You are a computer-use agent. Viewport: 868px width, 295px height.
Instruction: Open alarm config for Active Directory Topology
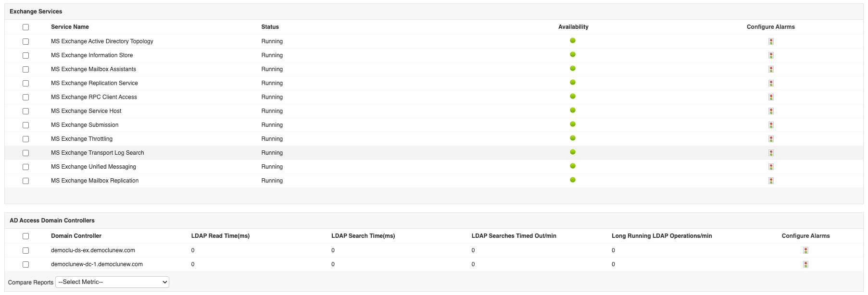pyautogui.click(x=771, y=41)
